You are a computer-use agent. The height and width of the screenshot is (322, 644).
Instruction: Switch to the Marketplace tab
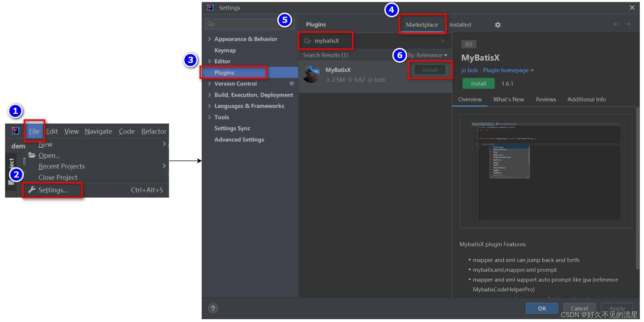point(422,25)
